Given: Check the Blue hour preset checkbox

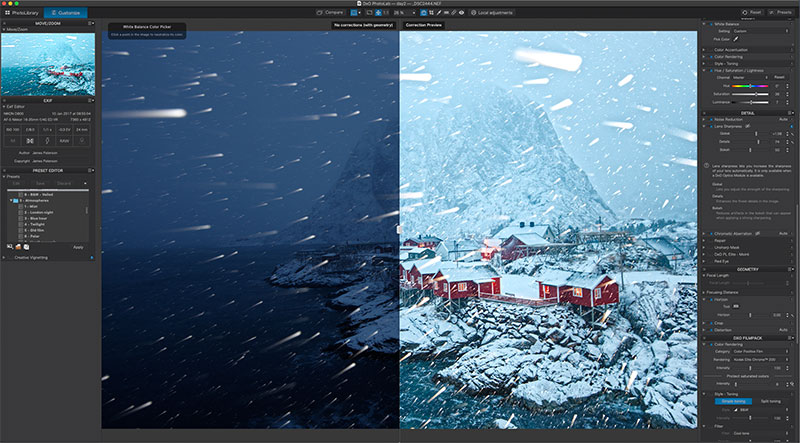Looking at the screenshot, I should [x=20, y=218].
